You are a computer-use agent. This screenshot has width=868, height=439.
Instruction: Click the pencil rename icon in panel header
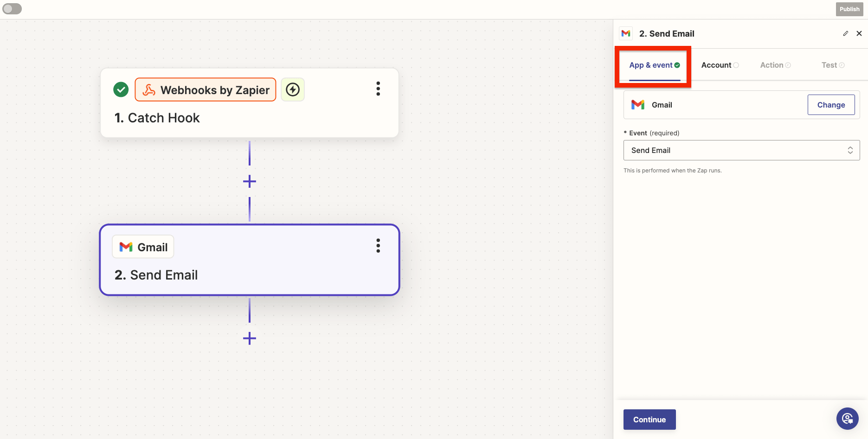coord(845,33)
